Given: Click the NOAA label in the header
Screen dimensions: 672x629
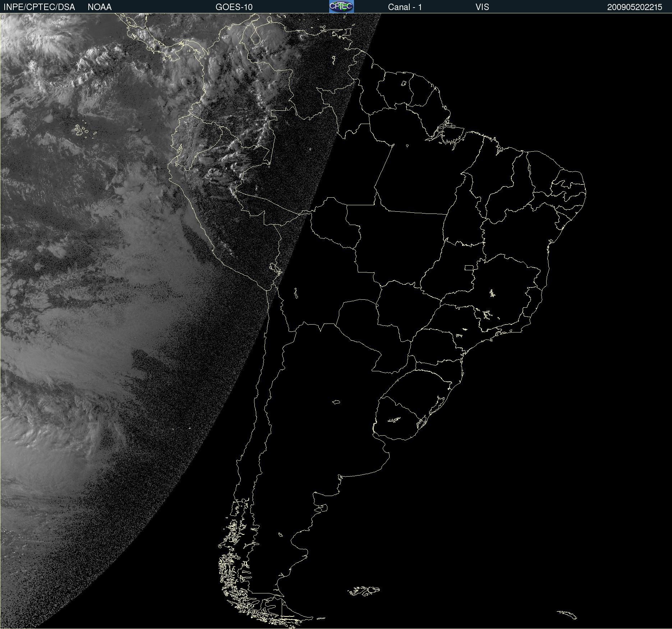Looking at the screenshot, I should [x=100, y=7].
